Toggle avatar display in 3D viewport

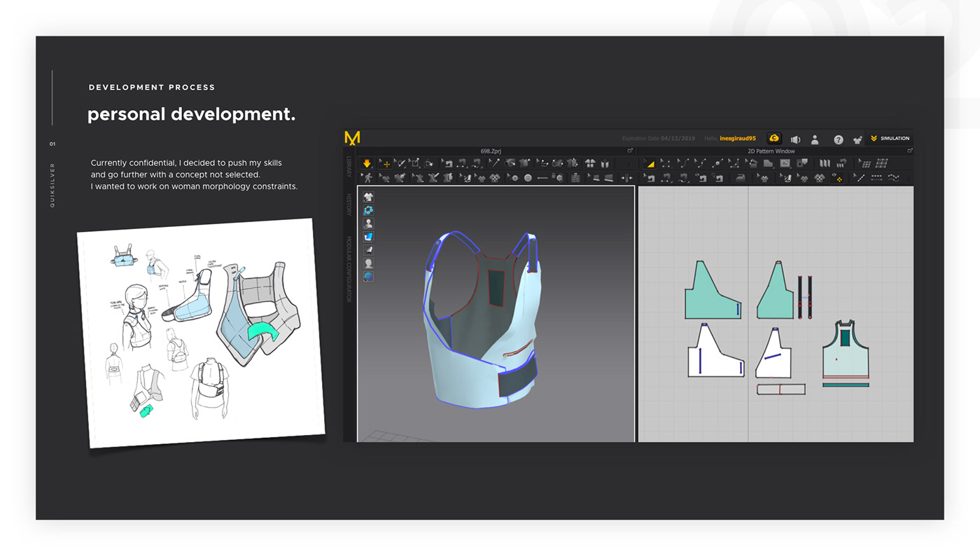[x=368, y=223]
